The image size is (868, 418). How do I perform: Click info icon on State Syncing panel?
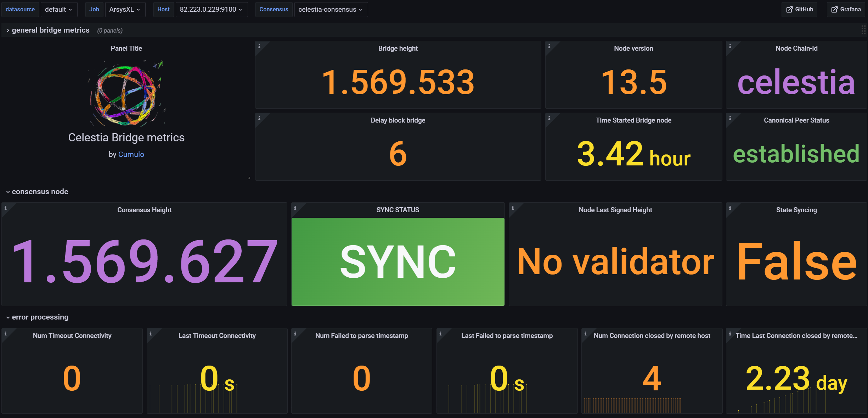[730, 208]
